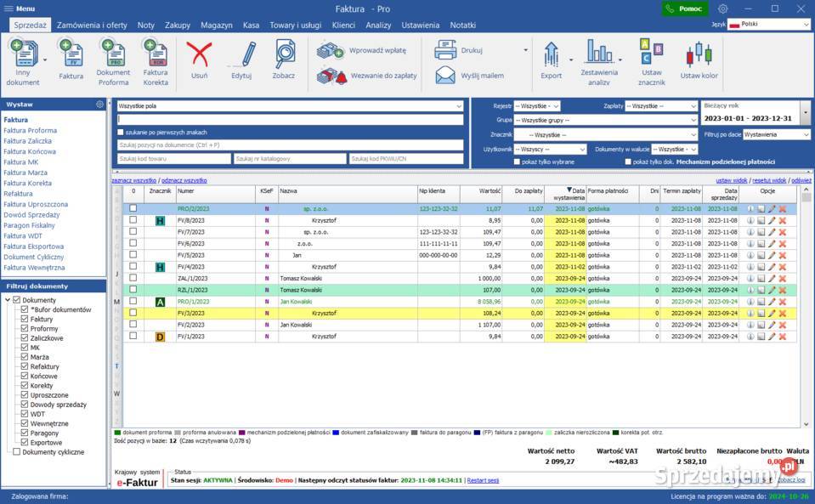Click the Ustaw znacznik icon
815x504 pixels.
[651, 53]
